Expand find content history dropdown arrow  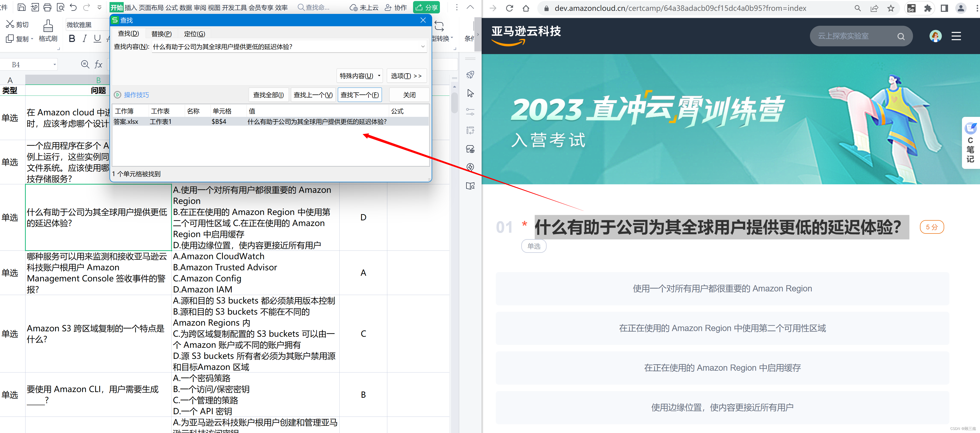point(423,47)
